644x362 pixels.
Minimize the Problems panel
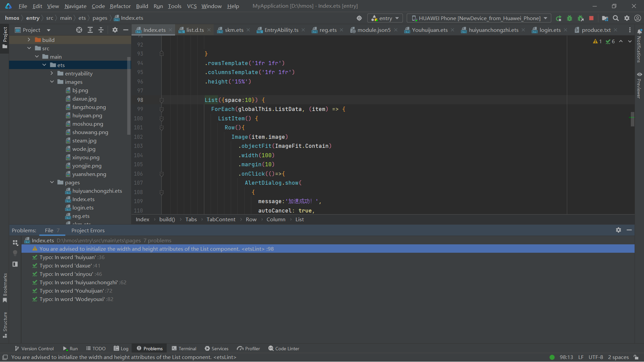tap(629, 230)
